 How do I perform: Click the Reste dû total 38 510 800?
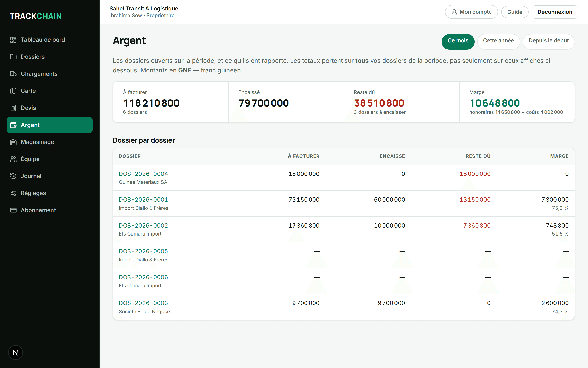click(379, 103)
